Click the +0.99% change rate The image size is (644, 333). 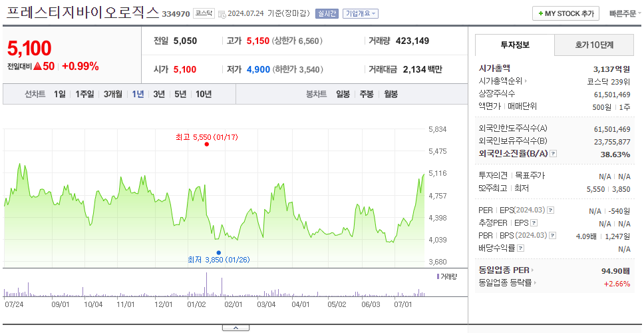click(x=80, y=67)
